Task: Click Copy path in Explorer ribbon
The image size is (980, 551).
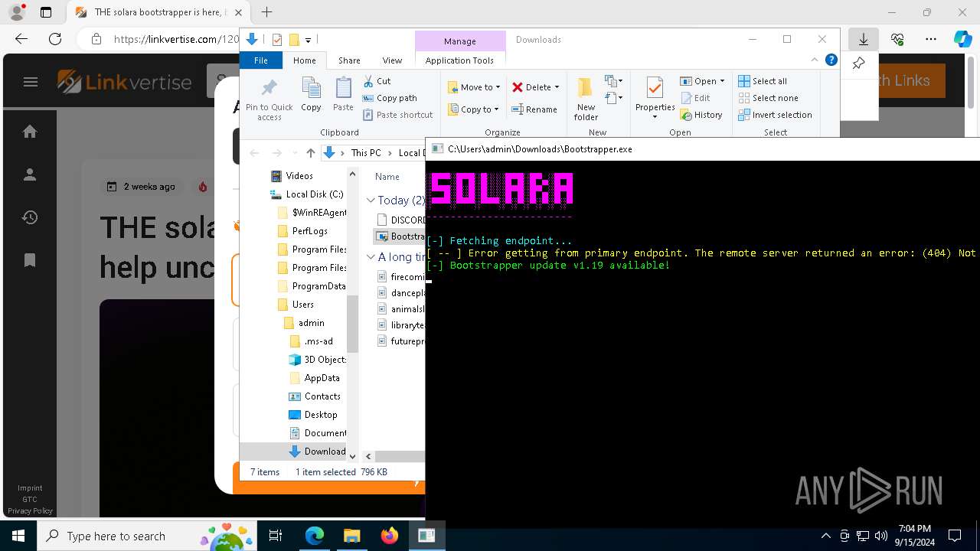Action: (x=390, y=98)
